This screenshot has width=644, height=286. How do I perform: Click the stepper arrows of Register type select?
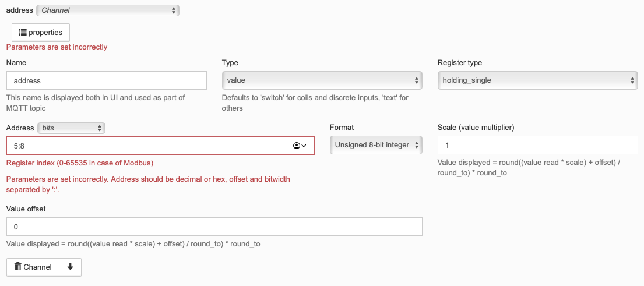click(632, 80)
